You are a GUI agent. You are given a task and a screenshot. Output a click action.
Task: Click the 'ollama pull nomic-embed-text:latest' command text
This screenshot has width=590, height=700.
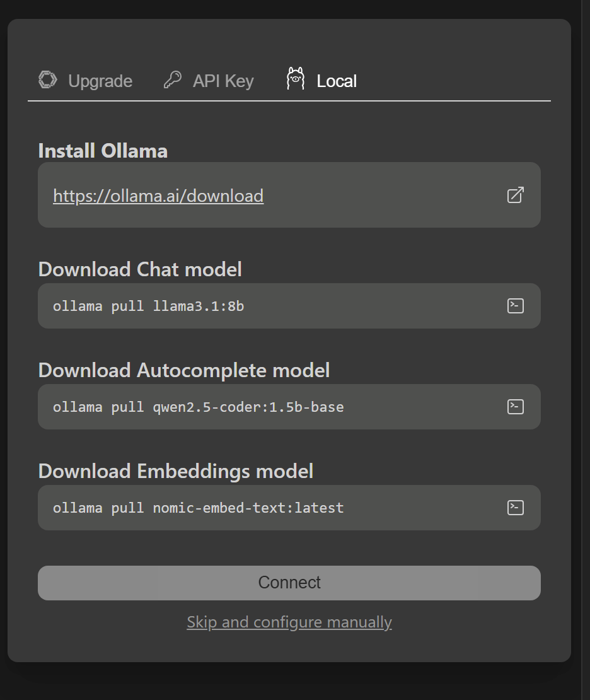198,508
